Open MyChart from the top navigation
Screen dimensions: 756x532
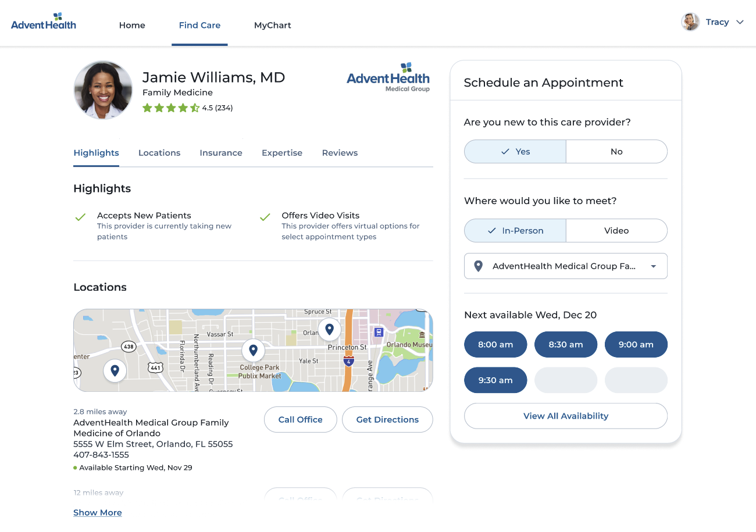click(273, 25)
